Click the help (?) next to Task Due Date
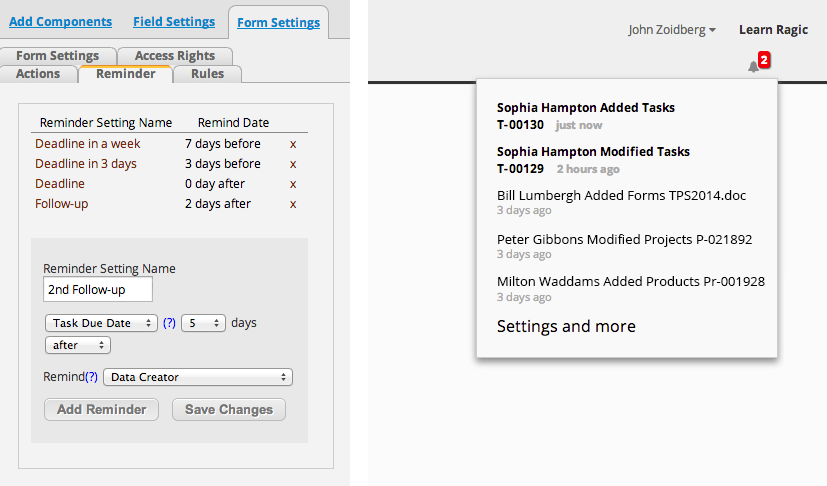This screenshot has height=486, width=827. point(169,323)
